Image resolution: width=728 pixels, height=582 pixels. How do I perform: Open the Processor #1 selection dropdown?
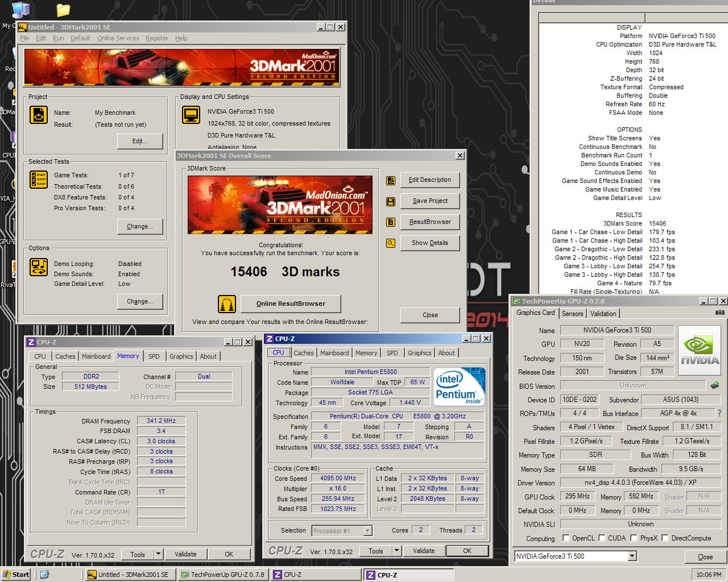coord(367,531)
